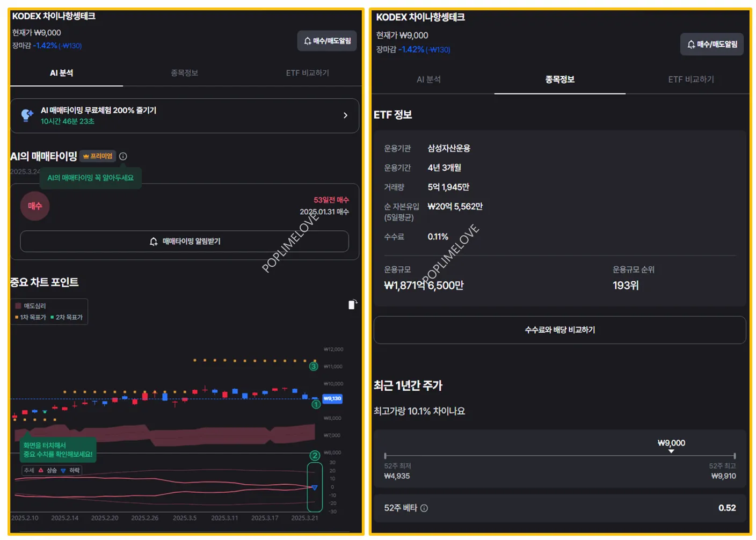This screenshot has width=756, height=540.
Task: Click the info icon next to 52주 베타
Action: tap(424, 508)
